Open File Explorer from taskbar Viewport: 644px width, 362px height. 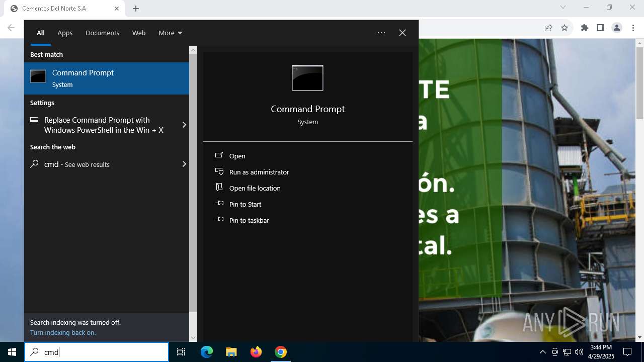(x=231, y=352)
